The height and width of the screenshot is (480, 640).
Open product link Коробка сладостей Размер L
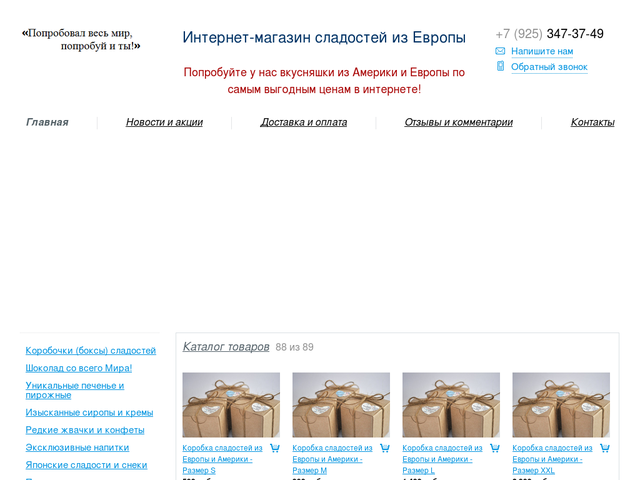pos(442,459)
